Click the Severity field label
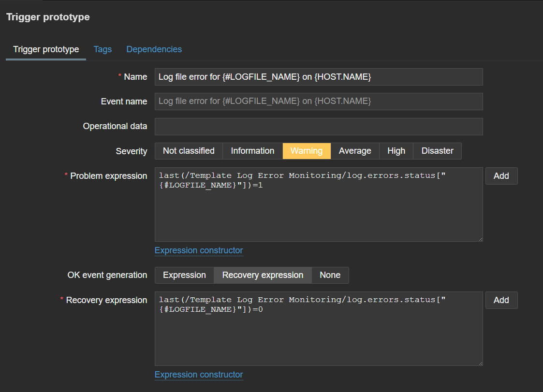Screen dimensions: 543x392 [x=131, y=151]
